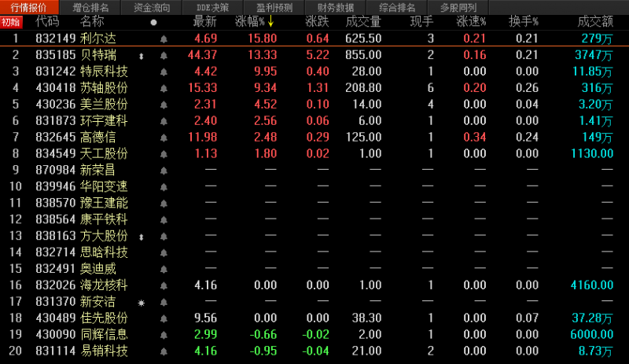This screenshot has height=364, width=629.
Task: Click bell icon for 康平铁科
Action: 164,220
